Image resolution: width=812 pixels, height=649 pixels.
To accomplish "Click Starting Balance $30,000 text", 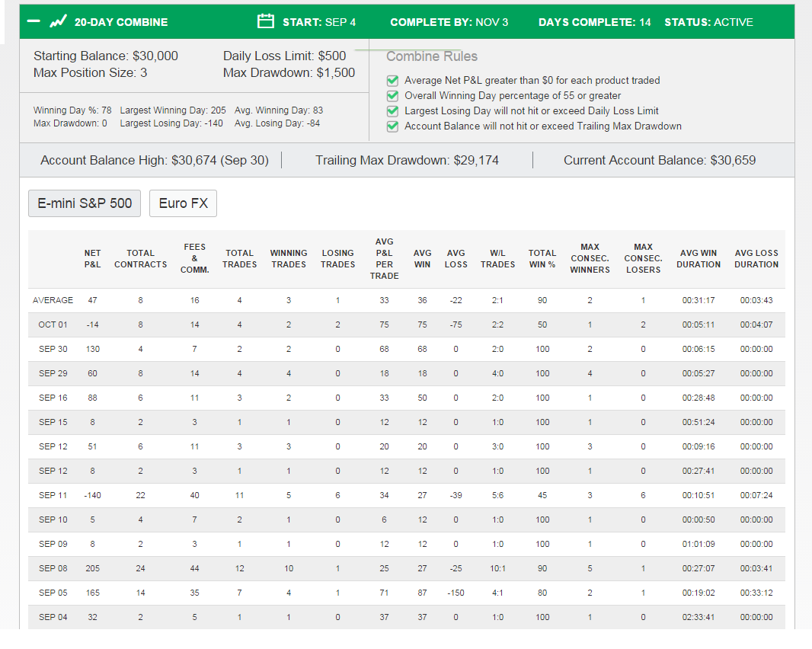I will click(x=106, y=56).
